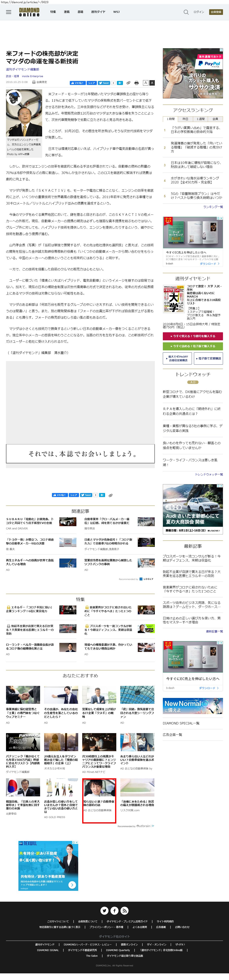Open the 知らないと損 自動車保険 article thumbnail
229x980 pixels.
point(99,788)
